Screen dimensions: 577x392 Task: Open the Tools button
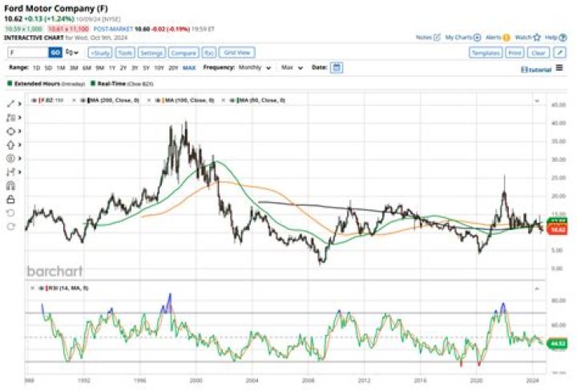pyautogui.click(x=125, y=53)
